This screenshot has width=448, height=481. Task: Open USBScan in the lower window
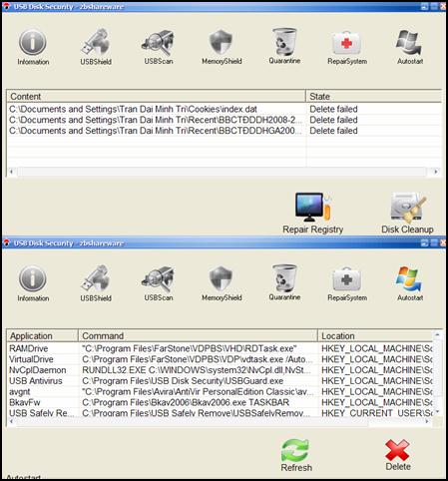click(159, 283)
